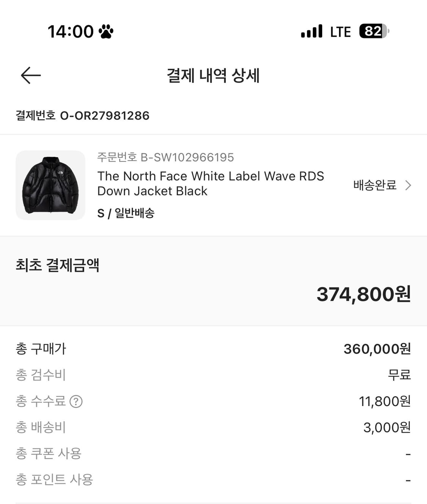This screenshot has height=504, width=427.
Task: Open the 배송완료 delivery status
Action: 375,185
